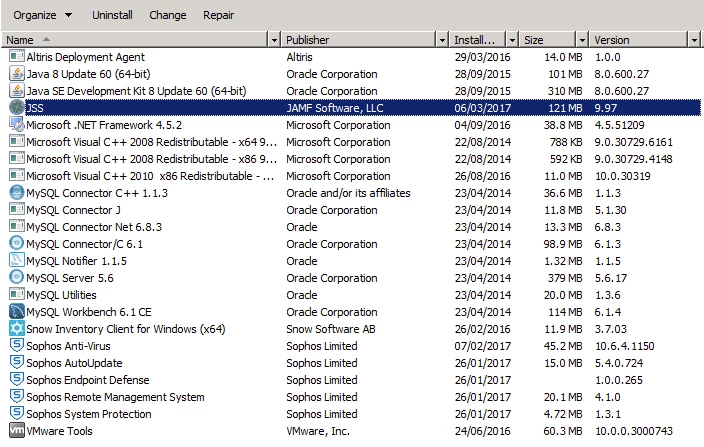Click the version 10.0.0.3000743 cell
The width and height of the screenshot is (704, 447).
click(634, 431)
